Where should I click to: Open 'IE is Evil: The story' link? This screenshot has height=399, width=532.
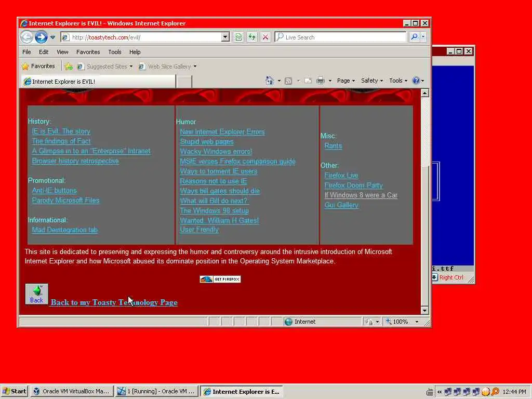coord(61,131)
